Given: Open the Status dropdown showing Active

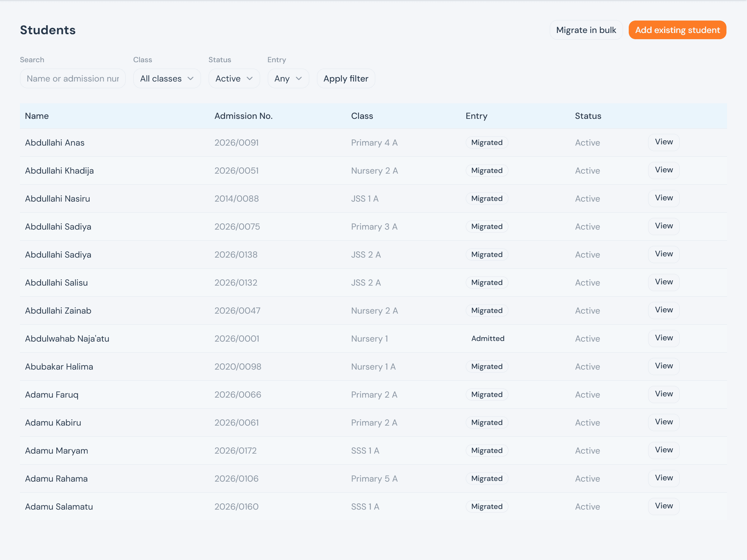Looking at the screenshot, I should [x=234, y=79].
